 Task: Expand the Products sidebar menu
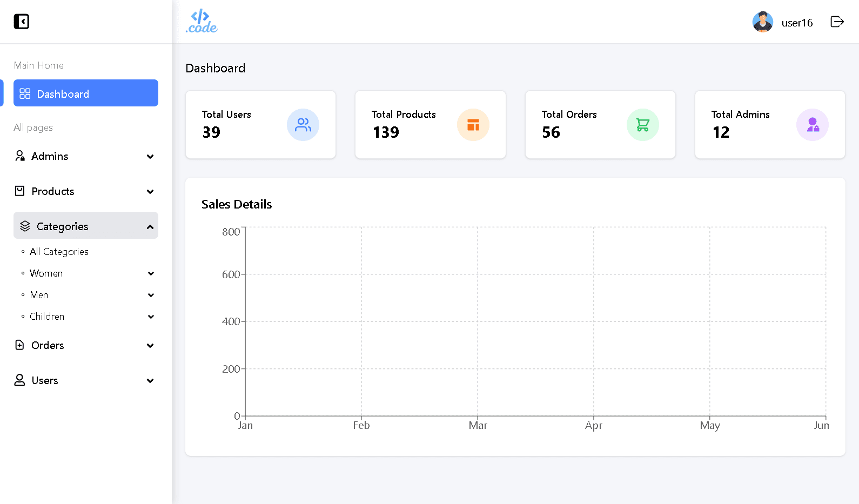click(86, 191)
